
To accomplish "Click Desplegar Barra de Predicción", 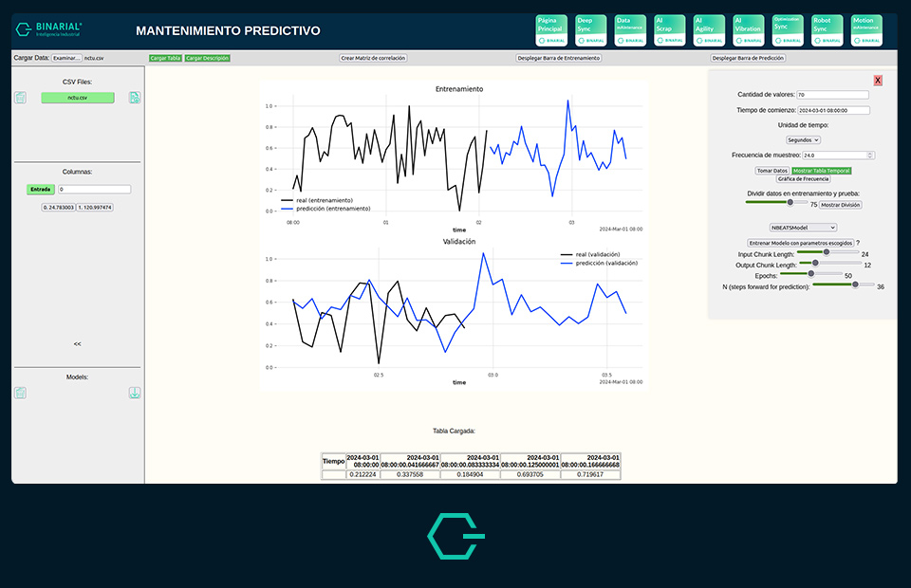I will coord(748,58).
